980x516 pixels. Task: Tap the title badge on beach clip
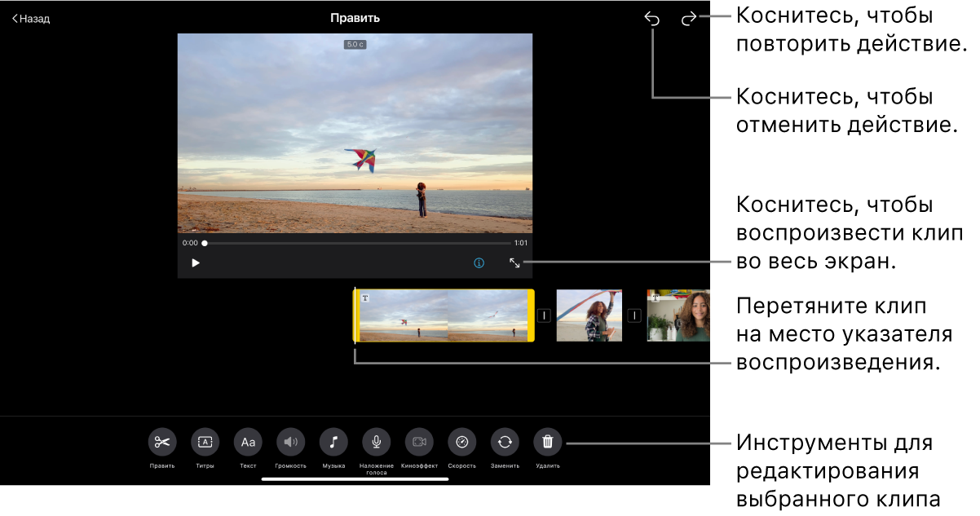(x=365, y=298)
